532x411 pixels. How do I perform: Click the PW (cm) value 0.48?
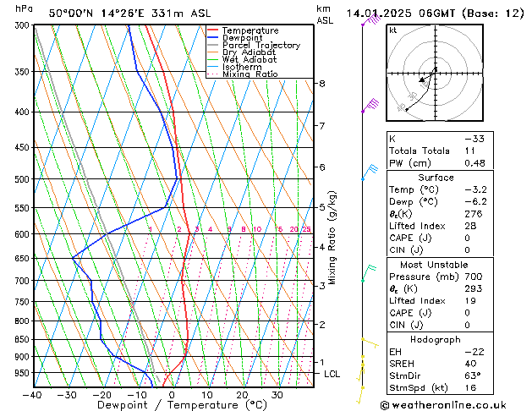click(x=474, y=163)
